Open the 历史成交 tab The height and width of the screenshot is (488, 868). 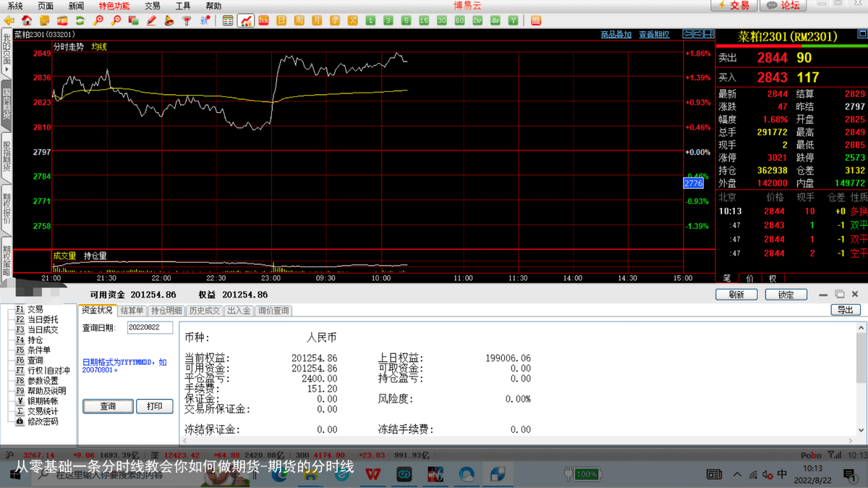pos(205,311)
